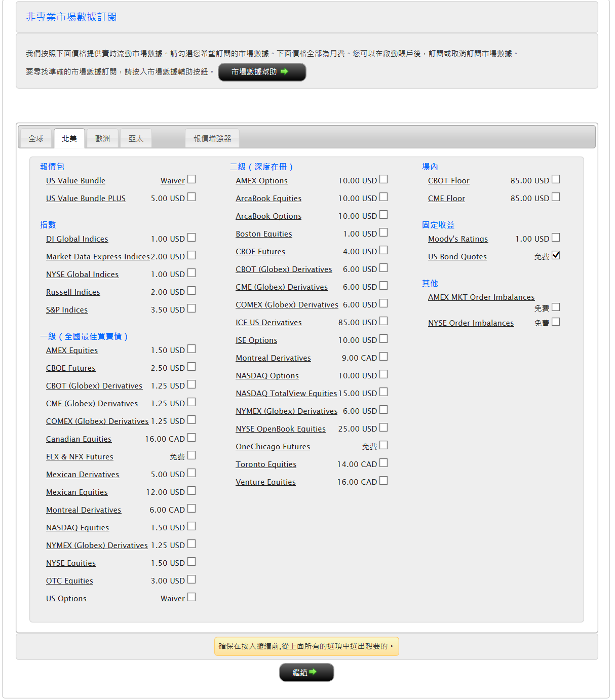Screen dimensions: 615x700
Task: Open the AMEX Equities link
Action: point(72,351)
